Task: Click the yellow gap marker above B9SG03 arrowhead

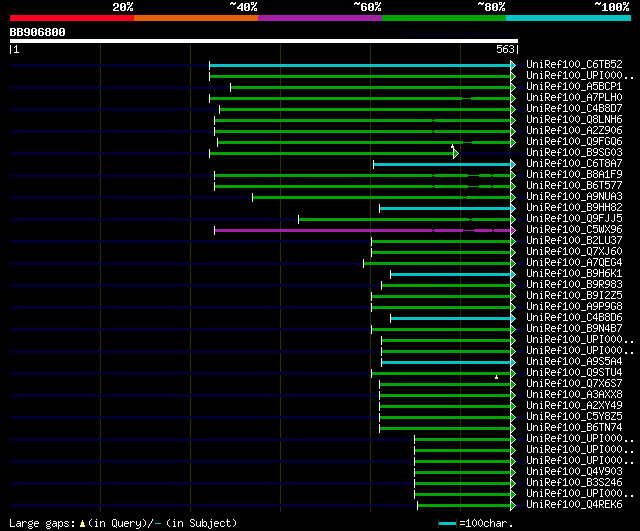Action: coord(452,146)
